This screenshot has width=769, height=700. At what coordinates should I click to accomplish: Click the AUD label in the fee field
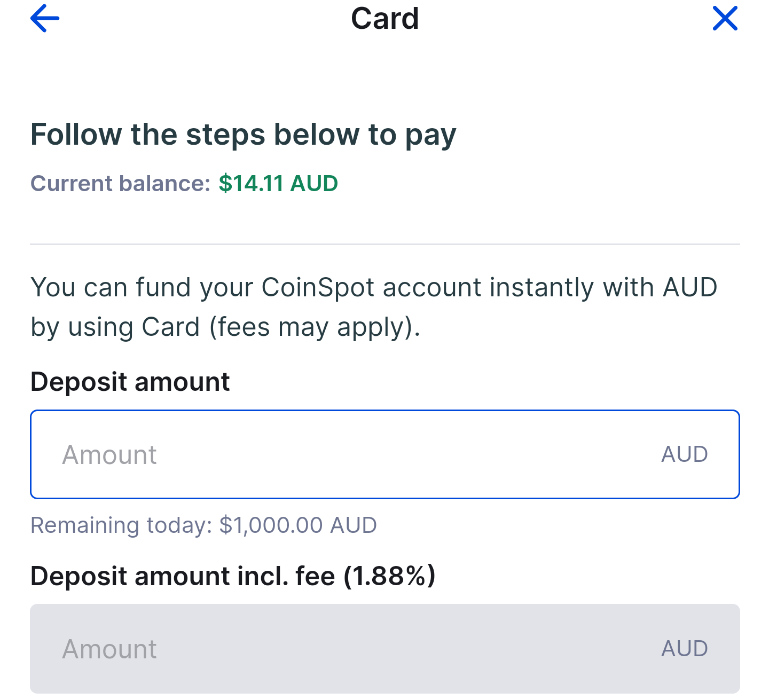point(685,649)
